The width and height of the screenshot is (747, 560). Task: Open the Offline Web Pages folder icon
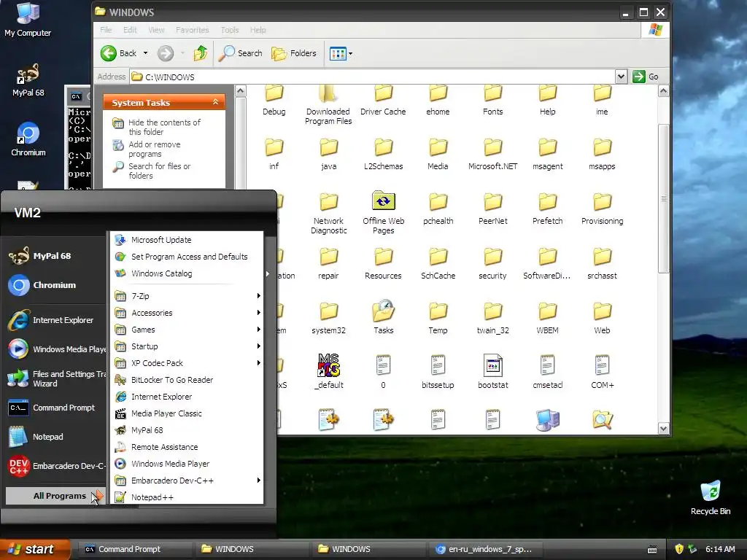coord(383,201)
